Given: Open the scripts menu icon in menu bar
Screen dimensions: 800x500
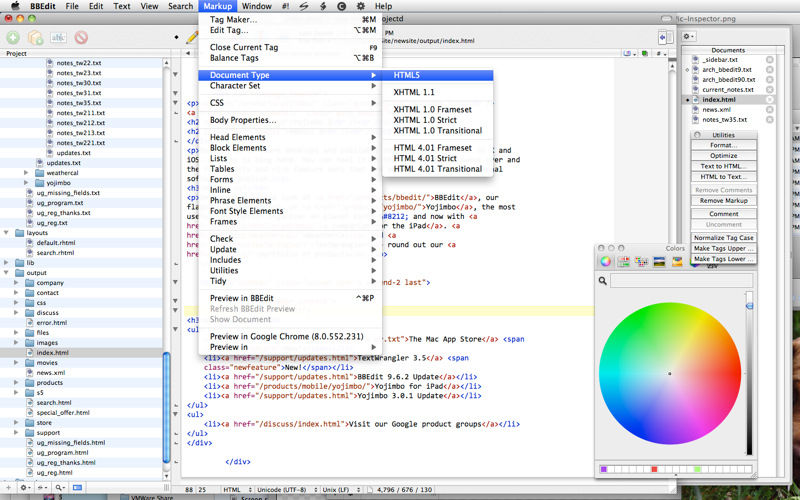Looking at the screenshot, I should pos(304,6).
